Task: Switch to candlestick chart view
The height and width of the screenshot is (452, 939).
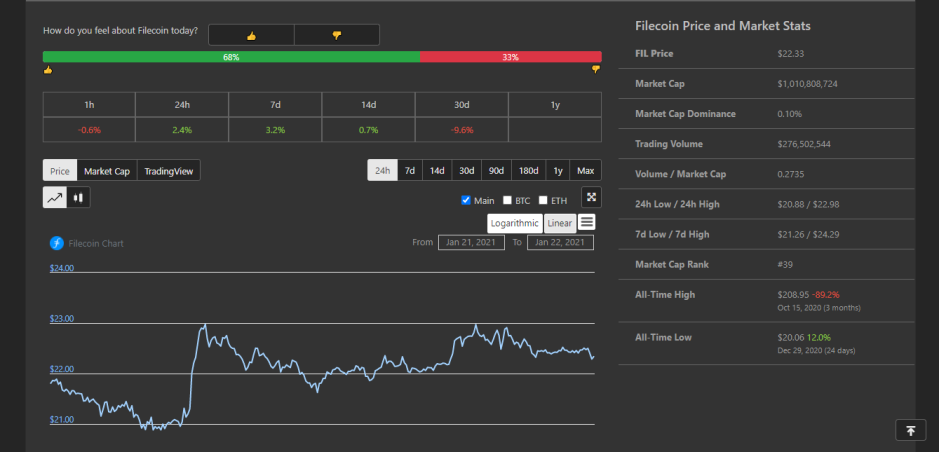Action: pyautogui.click(x=78, y=197)
